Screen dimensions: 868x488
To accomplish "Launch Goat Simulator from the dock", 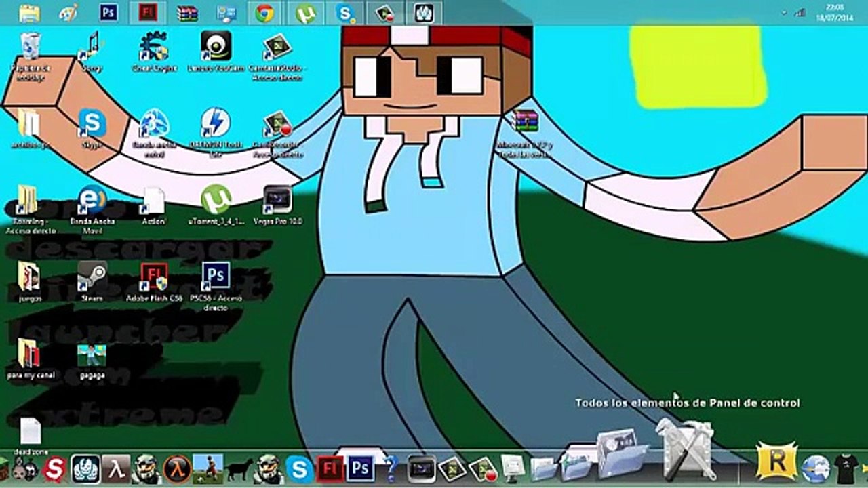I will point(239,468).
